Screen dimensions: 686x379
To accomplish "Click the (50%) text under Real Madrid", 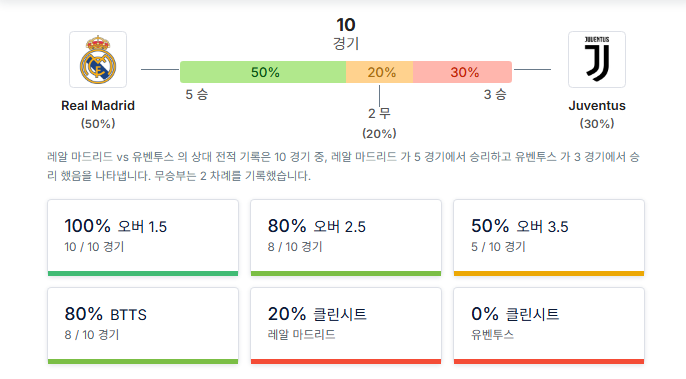I will (98, 124).
